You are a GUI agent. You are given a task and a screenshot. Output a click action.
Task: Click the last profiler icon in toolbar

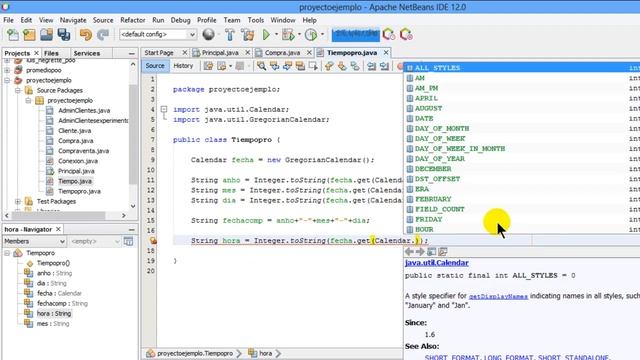[406, 35]
